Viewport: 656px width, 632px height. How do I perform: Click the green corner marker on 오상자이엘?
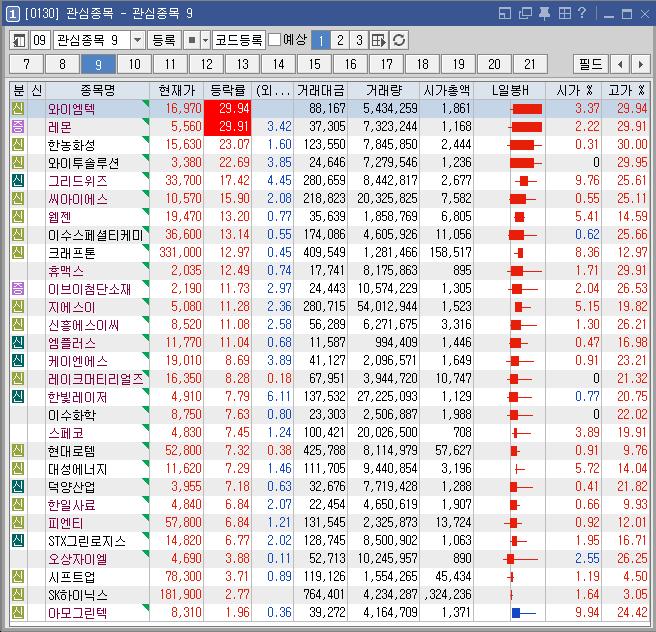coord(146,553)
